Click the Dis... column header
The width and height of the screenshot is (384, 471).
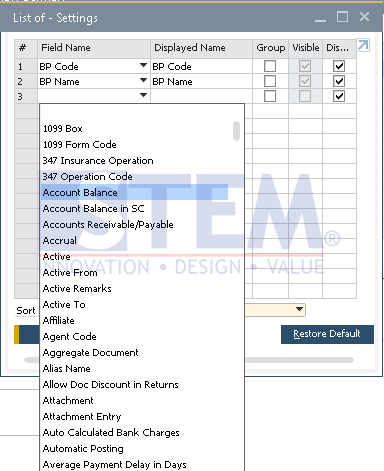click(x=339, y=48)
